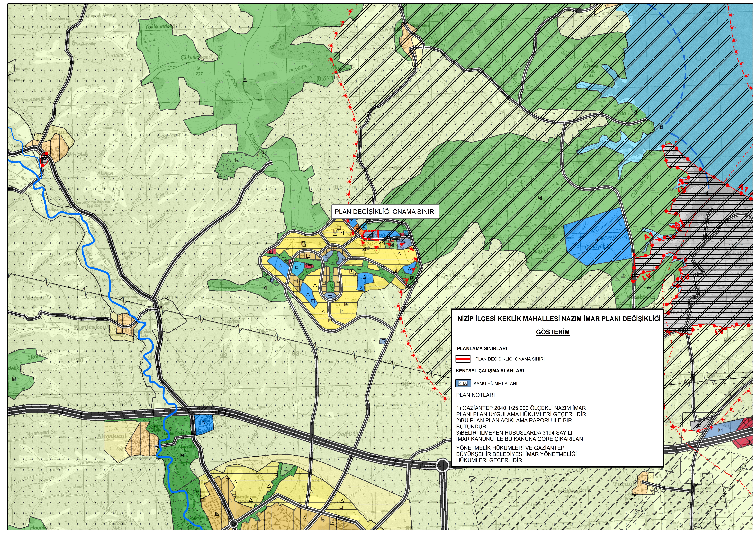Click the 'Kadir T.' map label
Screen dimensions: 756x535
point(121,111)
